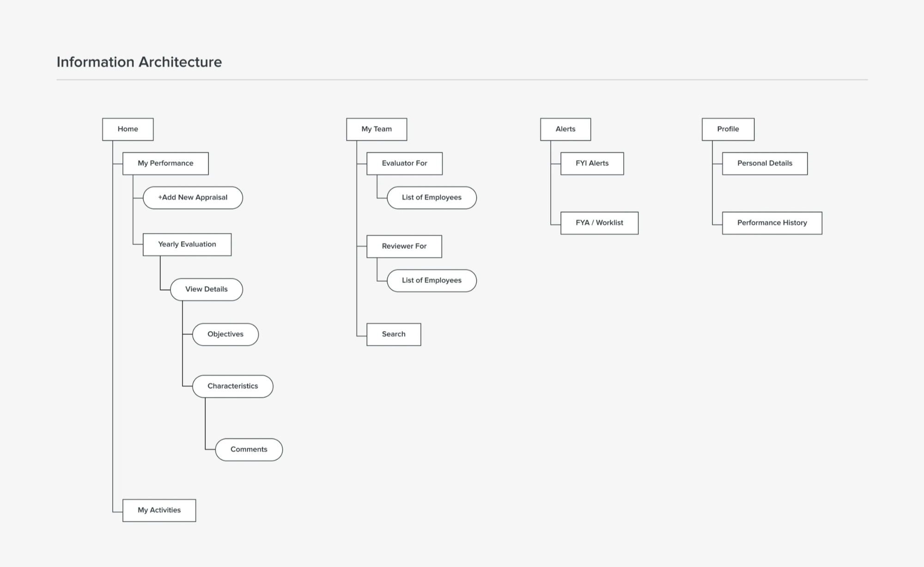
Task: Select the Alerts root node
Action: [x=565, y=129]
